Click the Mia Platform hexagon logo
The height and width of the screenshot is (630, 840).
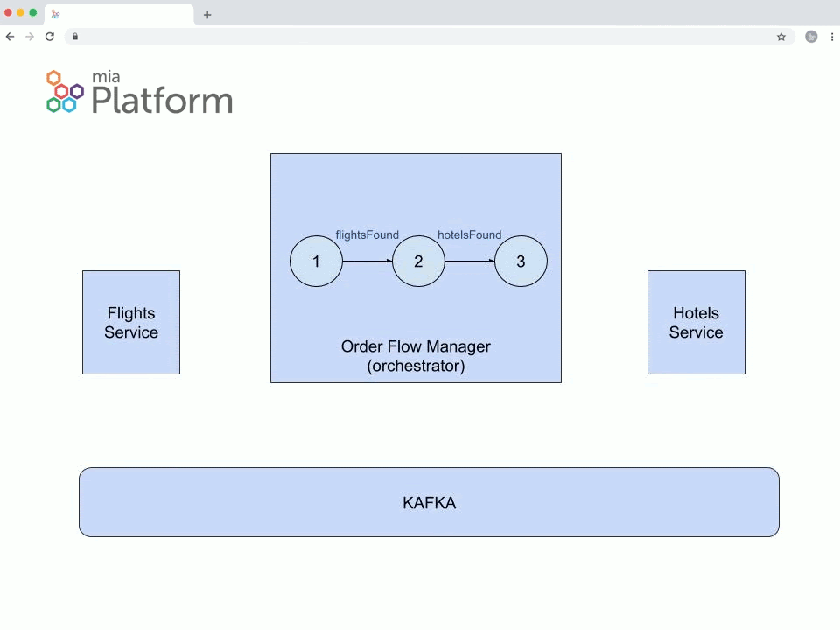point(61,92)
